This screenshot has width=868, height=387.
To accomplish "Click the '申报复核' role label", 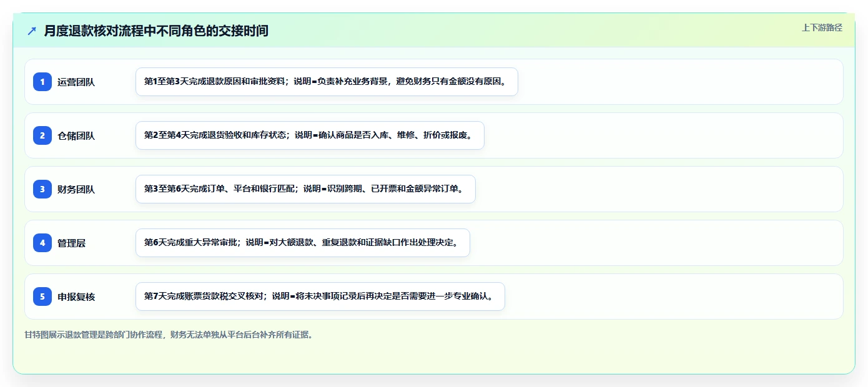I will click(x=76, y=296).
